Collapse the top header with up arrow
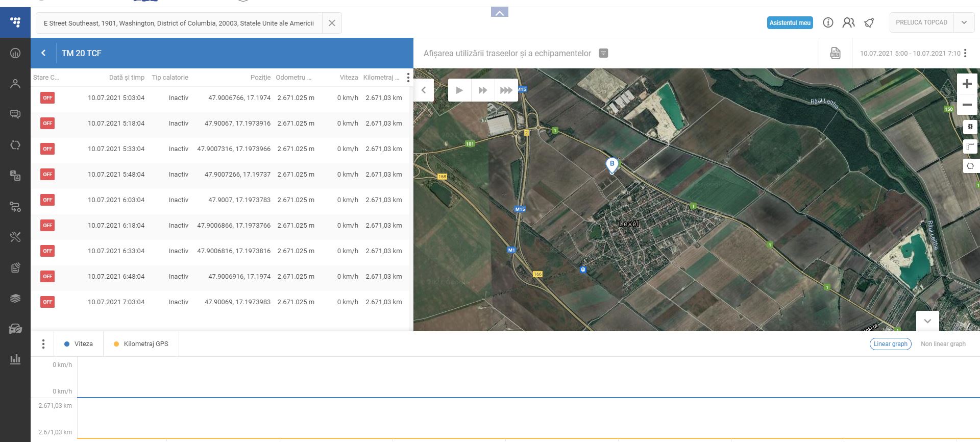The width and height of the screenshot is (980, 442). click(x=499, y=13)
